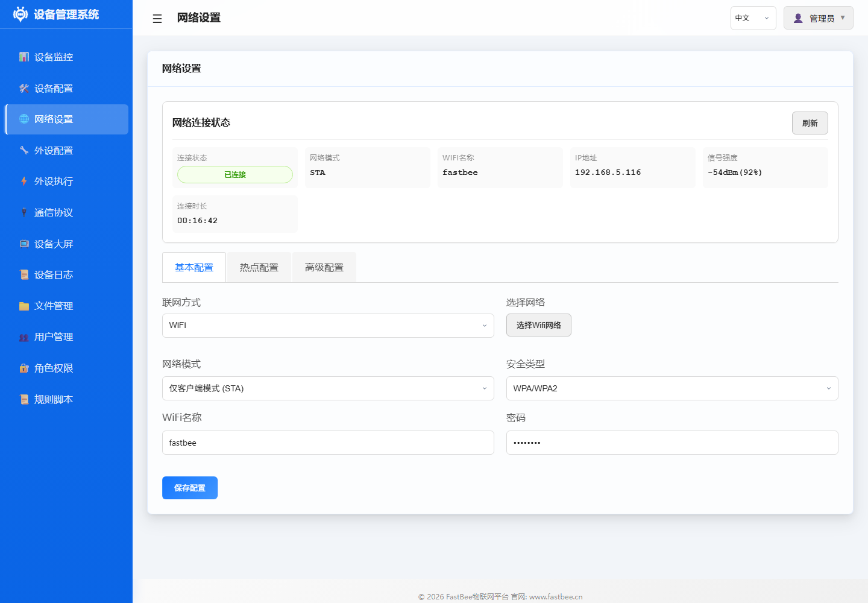Click the 外设执行 lightning icon

(24, 182)
